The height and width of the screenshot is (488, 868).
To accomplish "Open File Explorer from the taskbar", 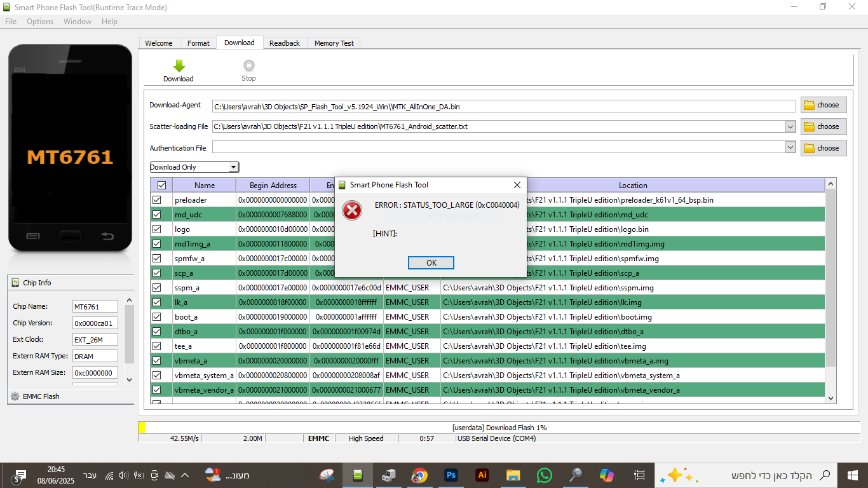I will tap(513, 475).
